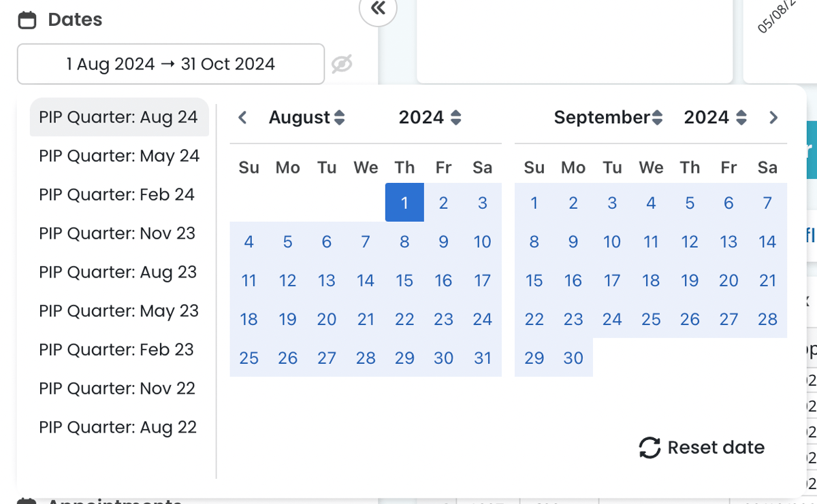The width and height of the screenshot is (817, 504).
Task: Open the September month dropdown
Action: [608, 118]
